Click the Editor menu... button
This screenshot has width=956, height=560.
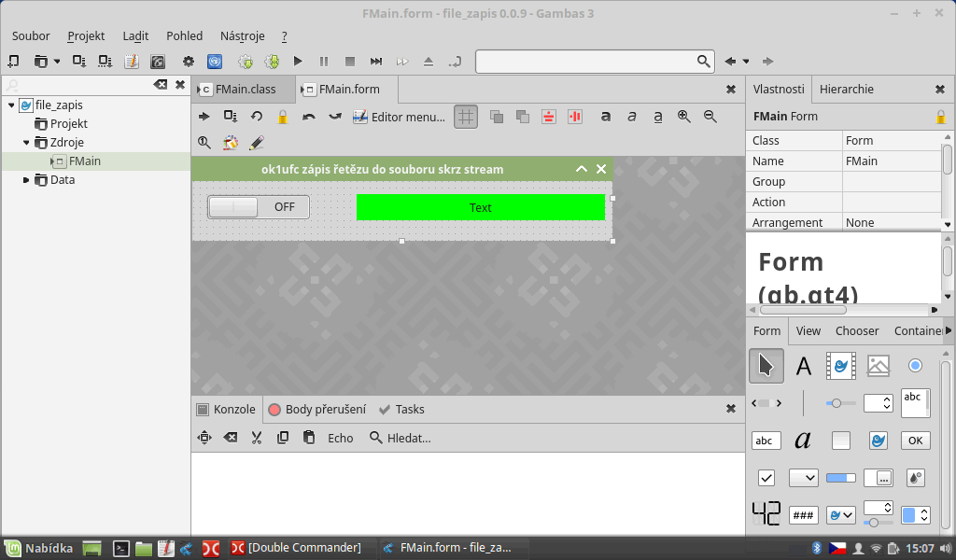[x=399, y=117]
